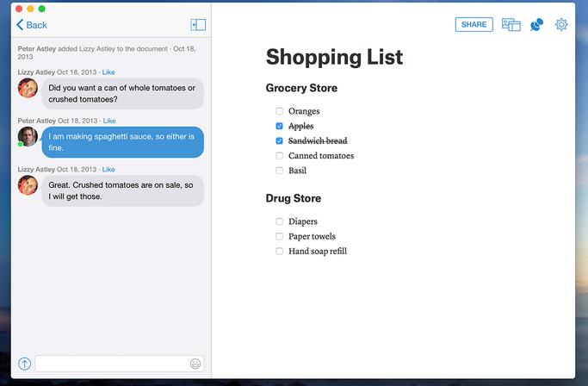Viewport: 588px width, 386px height.
Task: Click the green zoom window button
Action: click(x=42, y=9)
